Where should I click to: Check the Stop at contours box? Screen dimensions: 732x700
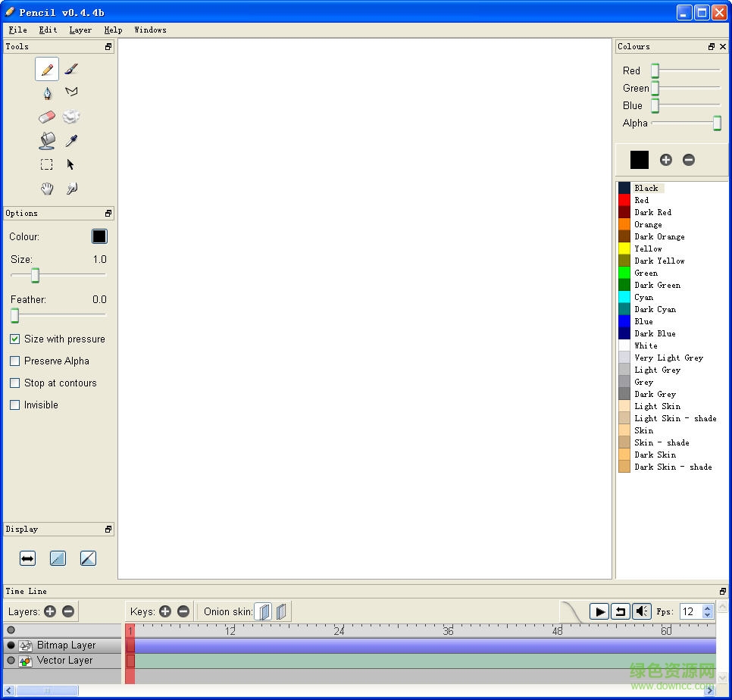click(x=14, y=383)
